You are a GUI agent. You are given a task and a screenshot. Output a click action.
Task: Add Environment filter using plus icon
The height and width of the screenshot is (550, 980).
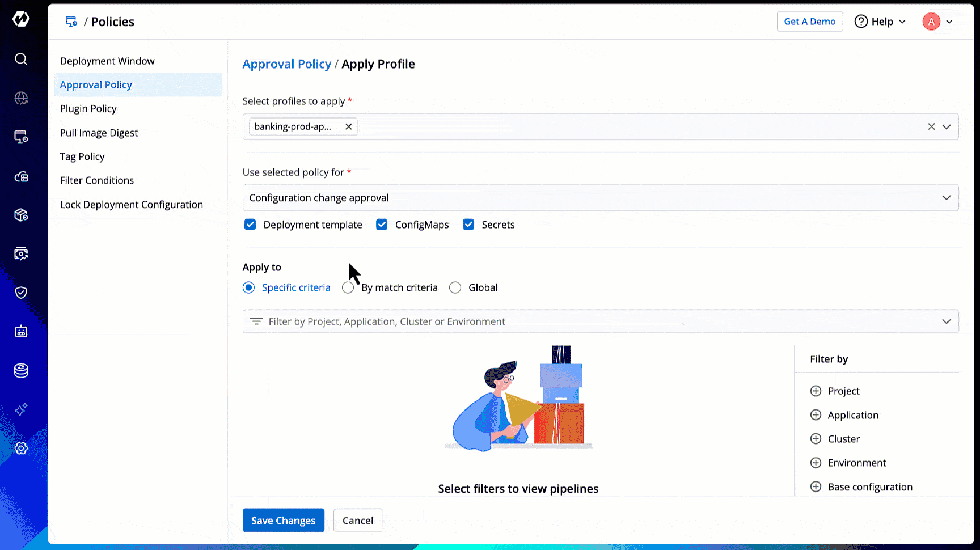click(x=816, y=463)
